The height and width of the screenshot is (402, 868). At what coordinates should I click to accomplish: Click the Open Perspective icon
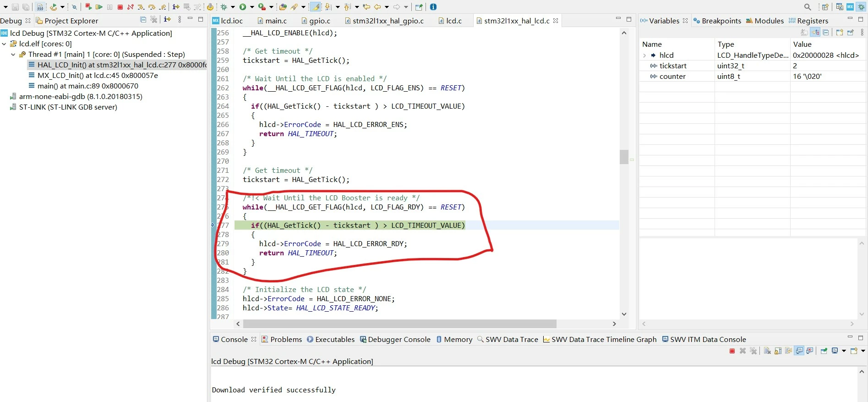coord(825,7)
